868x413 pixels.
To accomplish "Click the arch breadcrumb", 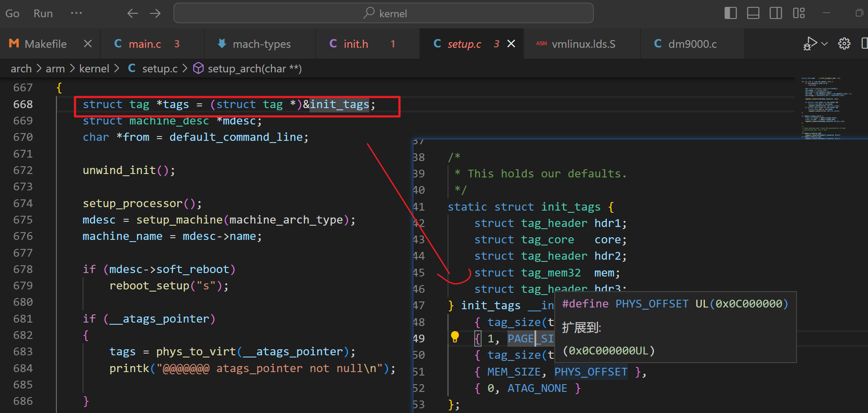I will pyautogui.click(x=21, y=68).
